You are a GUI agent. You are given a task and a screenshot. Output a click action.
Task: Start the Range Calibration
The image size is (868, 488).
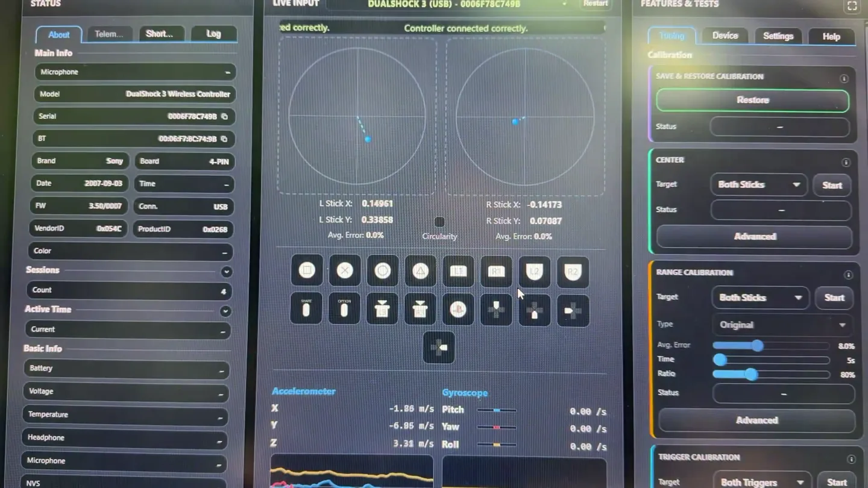point(834,298)
